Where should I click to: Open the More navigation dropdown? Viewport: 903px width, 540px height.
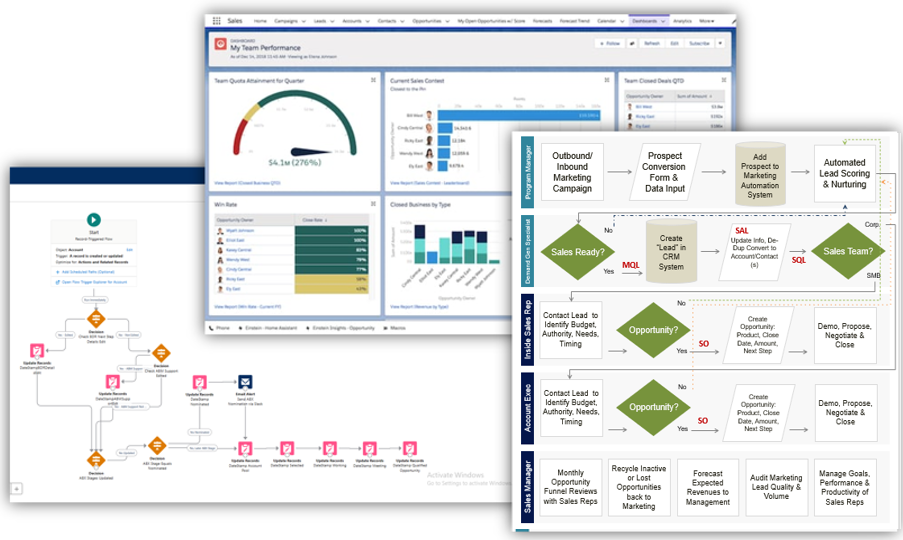pyautogui.click(x=707, y=21)
